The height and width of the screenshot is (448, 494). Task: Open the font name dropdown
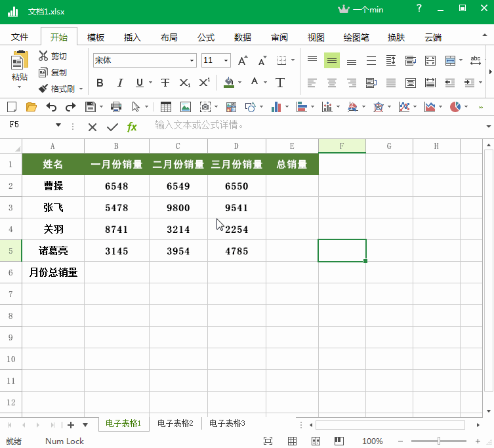click(192, 60)
